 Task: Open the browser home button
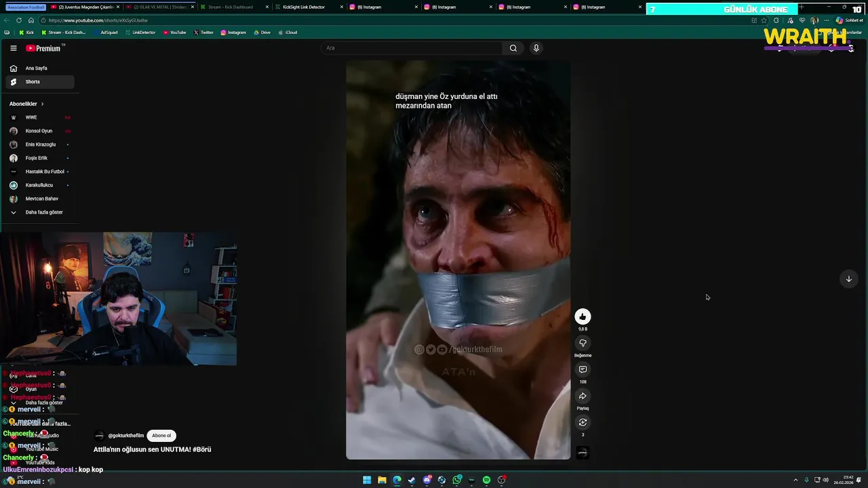31,20
